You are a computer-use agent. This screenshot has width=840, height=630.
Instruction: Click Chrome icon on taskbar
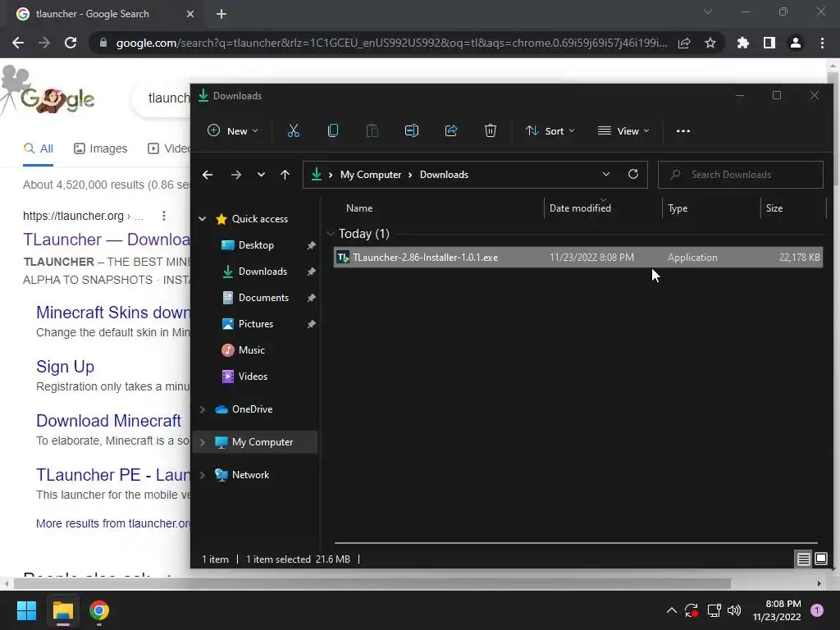pos(99,610)
